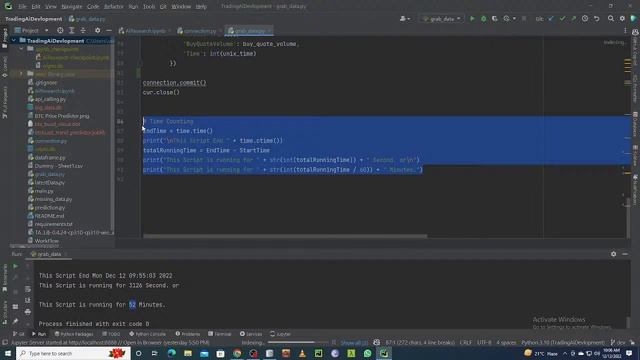
Task: Open the user account dropdown in toolbar
Action: (405, 19)
